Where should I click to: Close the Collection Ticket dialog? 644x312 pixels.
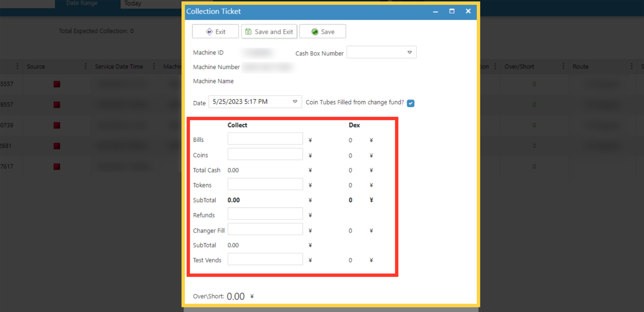(468, 11)
